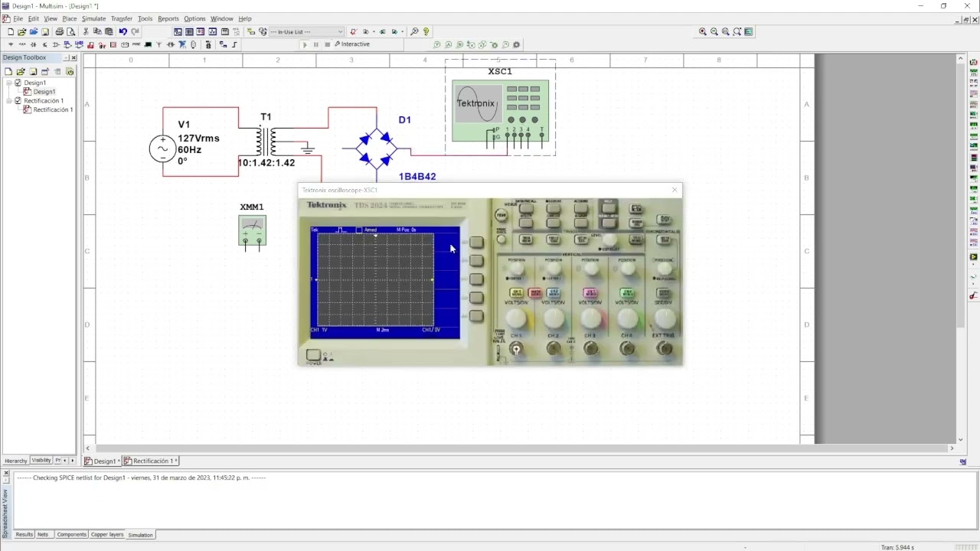980x551 pixels.
Task: Collapse the Rectificación 1 tree node
Action: click(x=9, y=100)
